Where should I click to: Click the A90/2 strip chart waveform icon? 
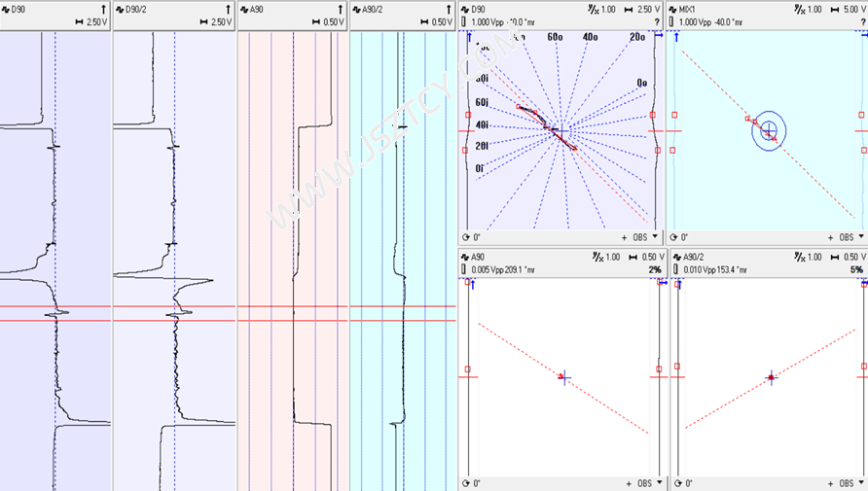point(356,9)
